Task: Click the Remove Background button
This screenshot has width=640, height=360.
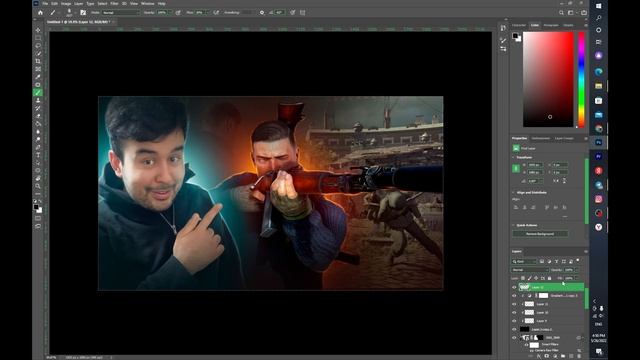Action: (540, 234)
